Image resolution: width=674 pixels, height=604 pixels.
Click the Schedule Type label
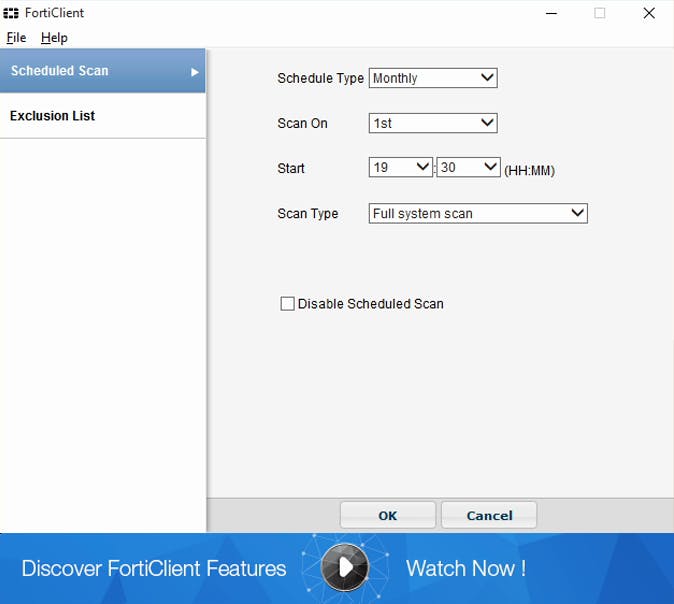(320, 78)
